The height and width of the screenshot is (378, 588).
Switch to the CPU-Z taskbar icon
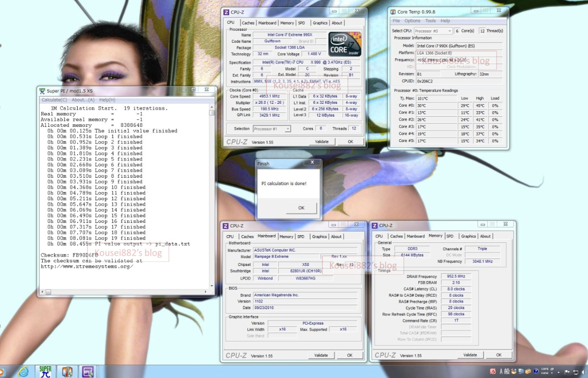pos(88,371)
